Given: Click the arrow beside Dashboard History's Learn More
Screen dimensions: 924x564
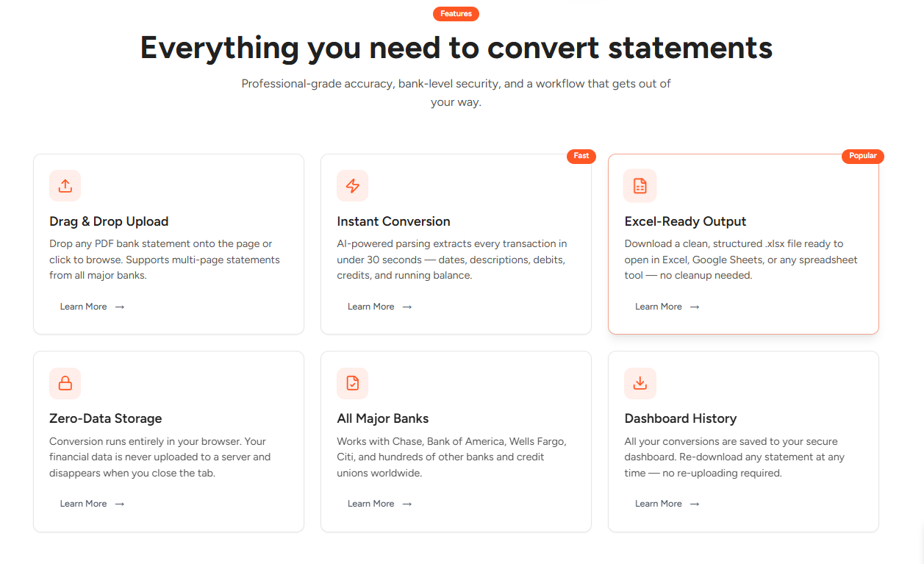Looking at the screenshot, I should coord(695,503).
